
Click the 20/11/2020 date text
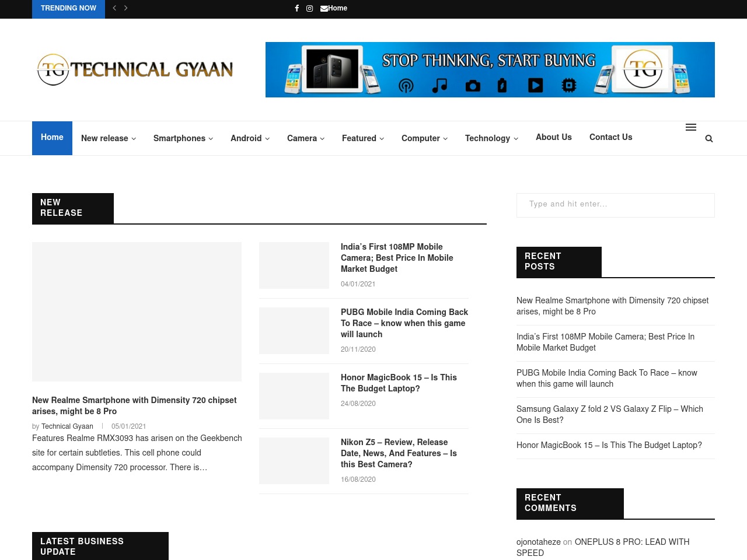pyautogui.click(x=358, y=349)
